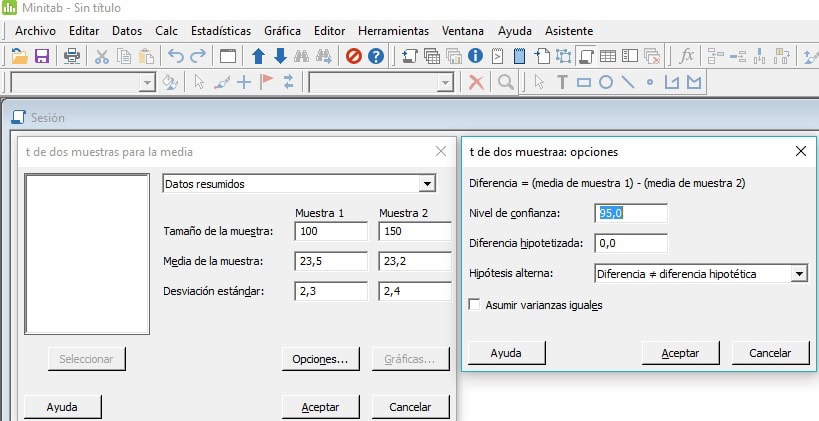
Task: Expand the Datos resumidos dropdown
Action: pos(427,184)
